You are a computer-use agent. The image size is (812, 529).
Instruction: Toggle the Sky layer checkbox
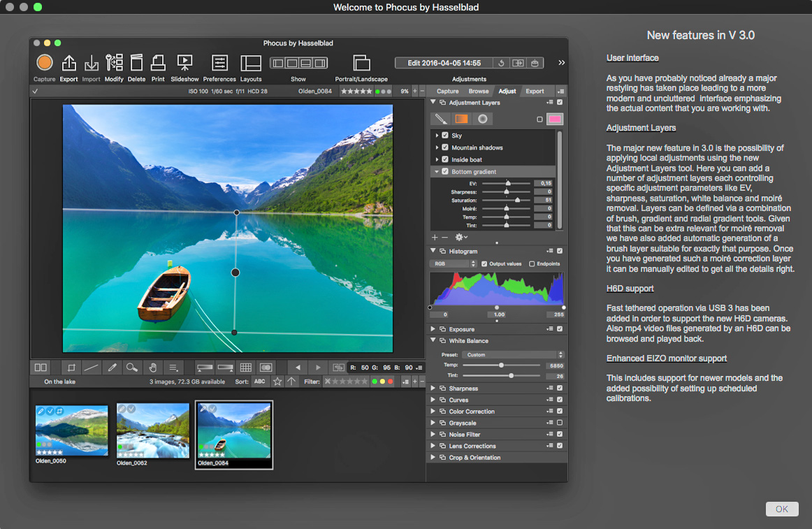[x=445, y=136]
